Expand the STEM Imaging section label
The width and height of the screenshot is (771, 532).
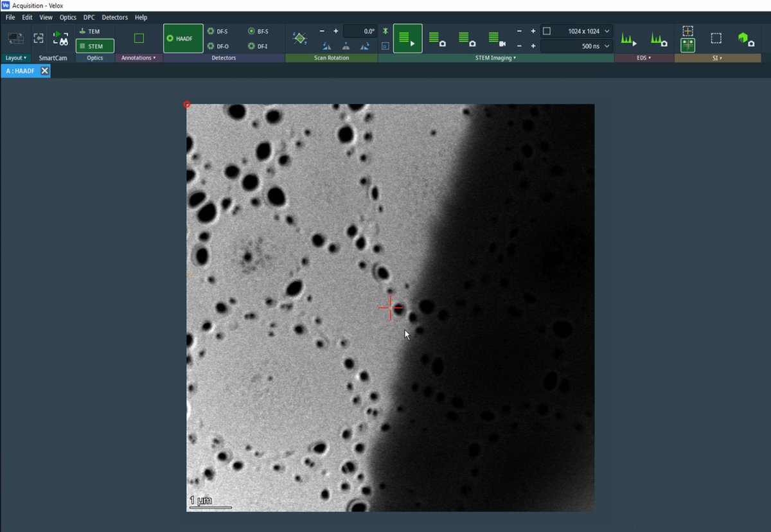point(495,58)
